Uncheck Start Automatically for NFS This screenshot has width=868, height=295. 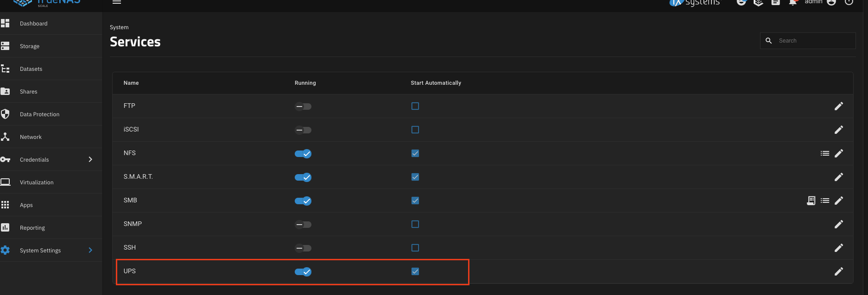[415, 153]
